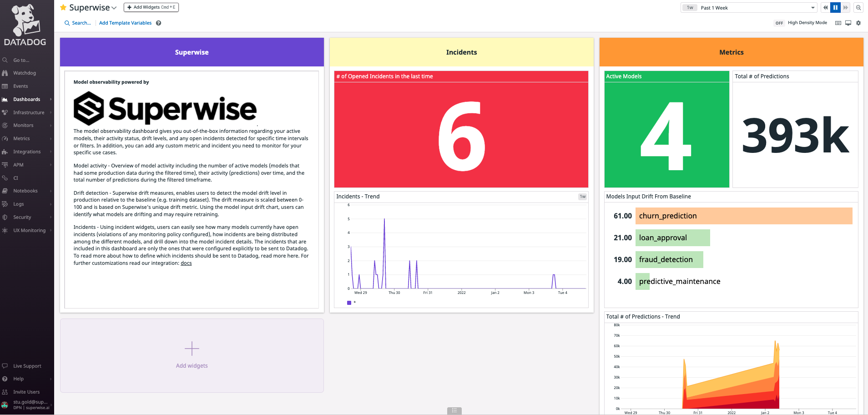Open the Past 1 Week time dropdown
Viewport: 868px width, 415px height.
[x=749, y=8]
